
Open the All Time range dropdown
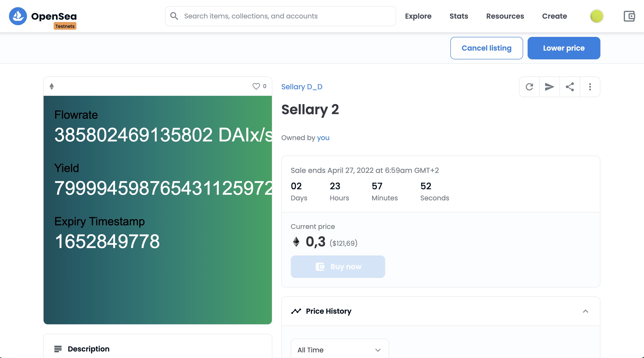340,349
